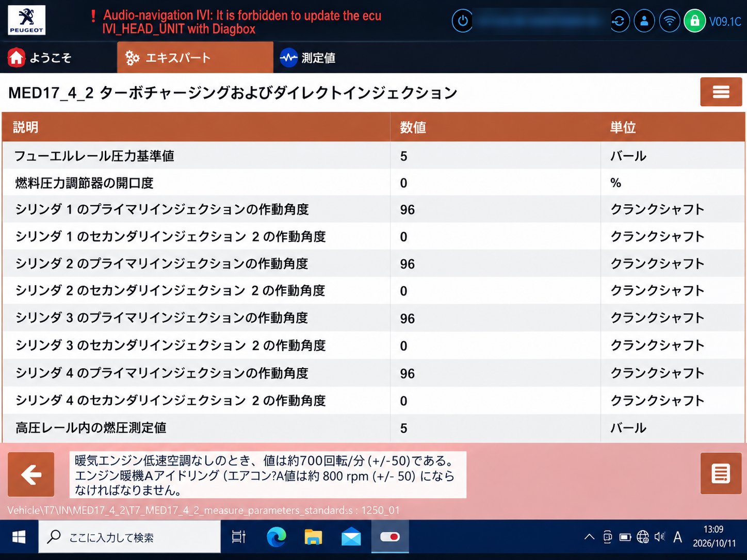
Task: Show hidden system tray icons
Action: 589,537
